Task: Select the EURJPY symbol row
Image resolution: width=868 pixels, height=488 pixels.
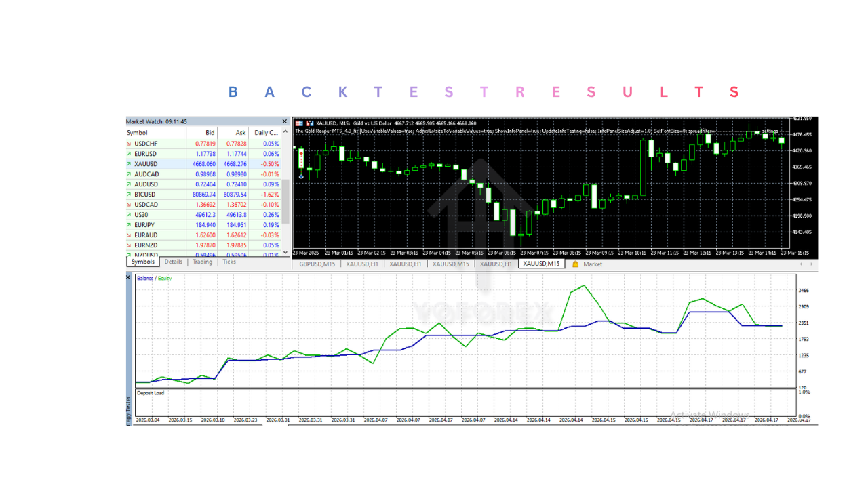Action: (204, 225)
